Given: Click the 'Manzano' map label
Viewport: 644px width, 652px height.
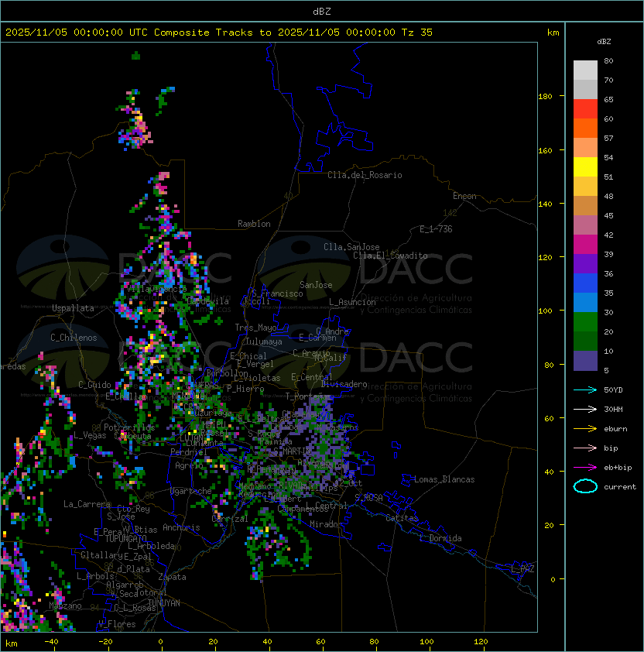Looking at the screenshot, I should coord(65,606).
